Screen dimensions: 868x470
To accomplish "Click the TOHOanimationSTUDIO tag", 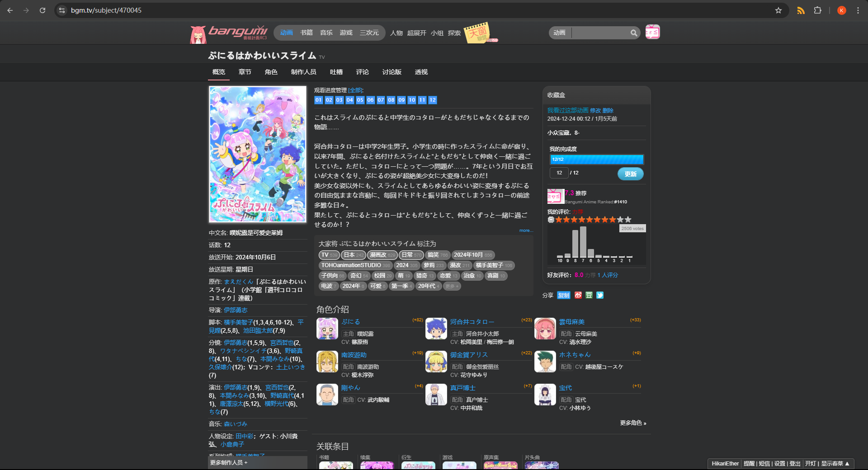I will point(356,265).
